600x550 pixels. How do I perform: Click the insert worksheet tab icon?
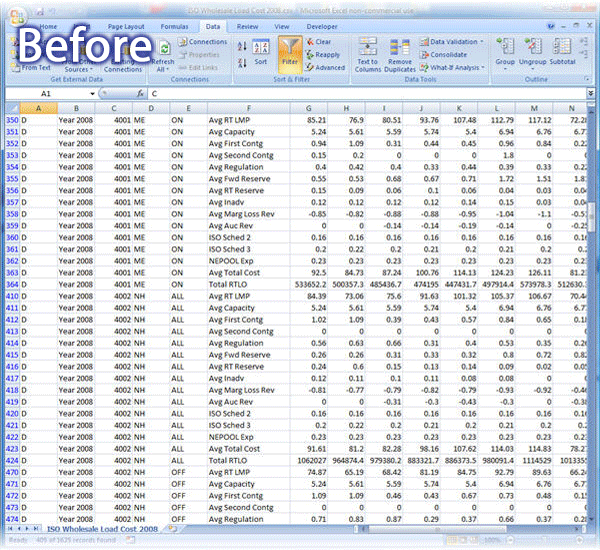pyautogui.click(x=173, y=529)
